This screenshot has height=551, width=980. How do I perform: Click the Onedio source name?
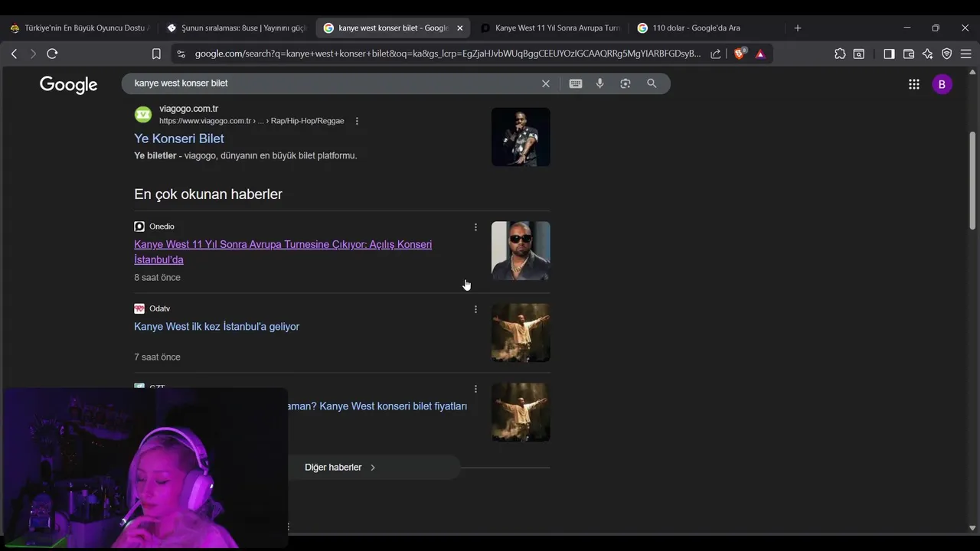point(162,227)
